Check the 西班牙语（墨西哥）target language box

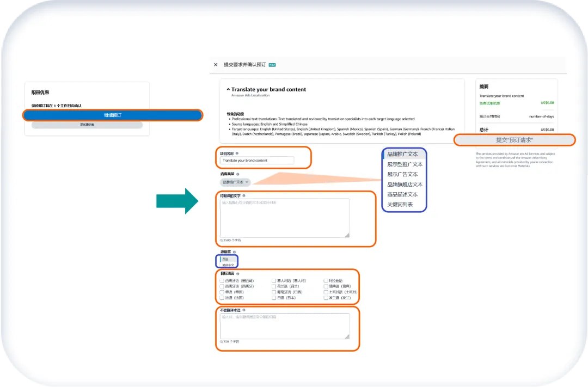pyautogui.click(x=222, y=280)
